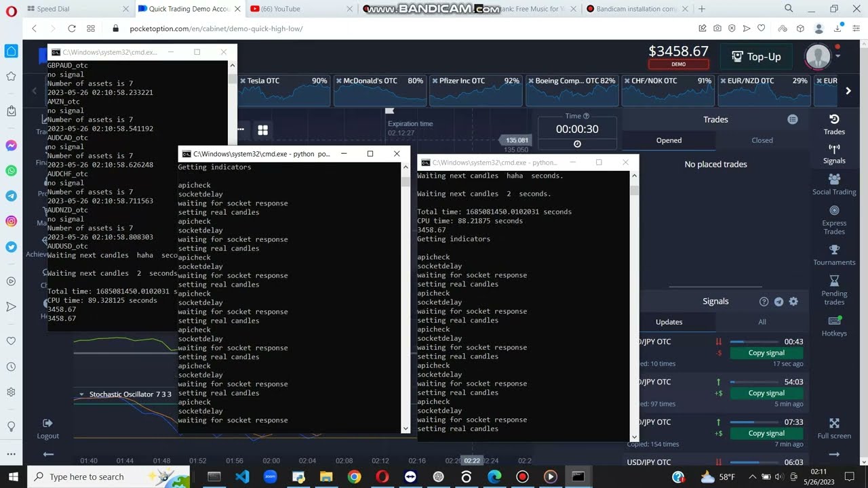Select Boeing Company OTC asset tab

click(572, 91)
